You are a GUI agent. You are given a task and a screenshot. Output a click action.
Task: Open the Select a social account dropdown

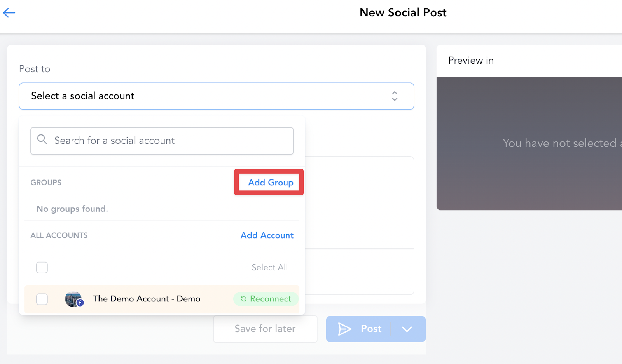(x=217, y=96)
